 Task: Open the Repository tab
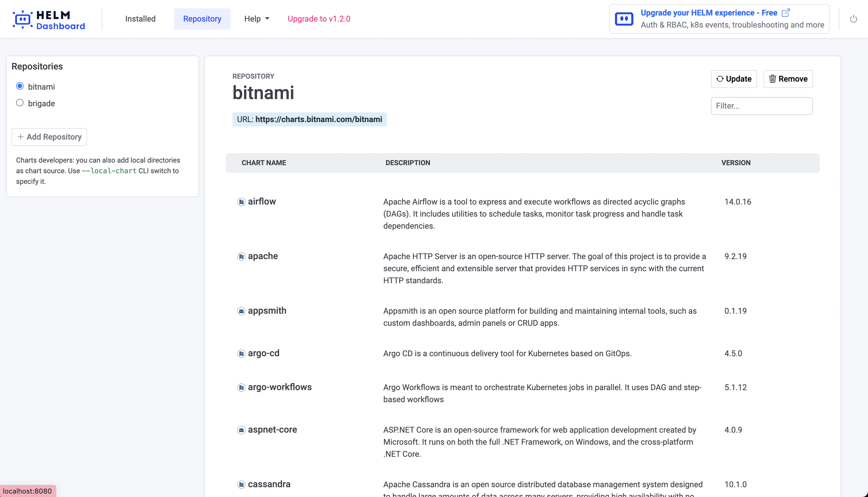[202, 19]
